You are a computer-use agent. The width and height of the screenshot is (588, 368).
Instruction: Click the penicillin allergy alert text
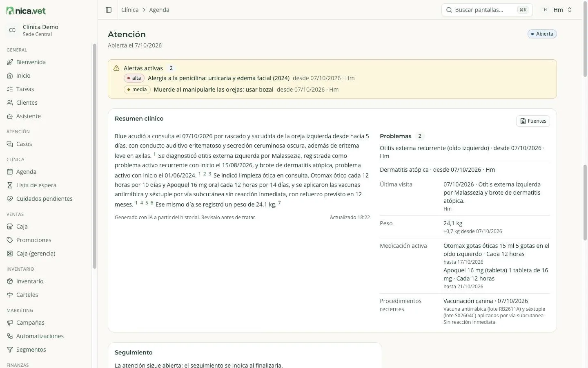218,78
